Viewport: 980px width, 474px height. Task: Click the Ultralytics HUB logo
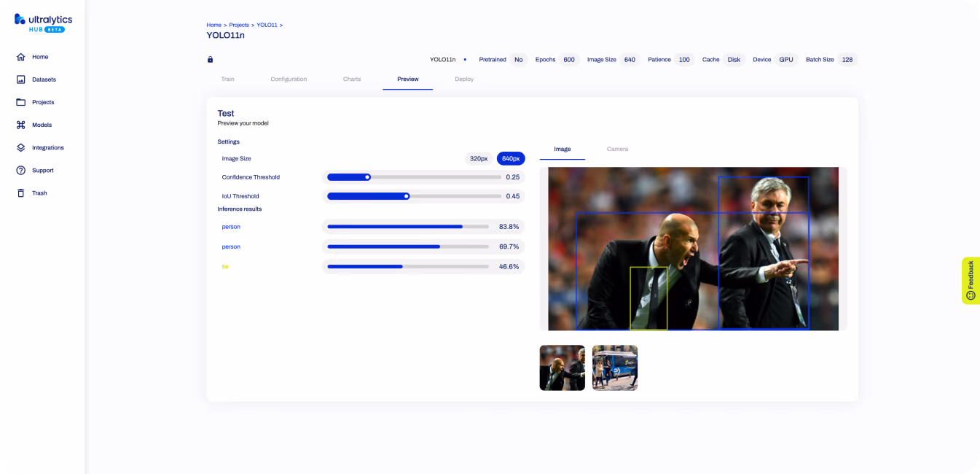[43, 23]
